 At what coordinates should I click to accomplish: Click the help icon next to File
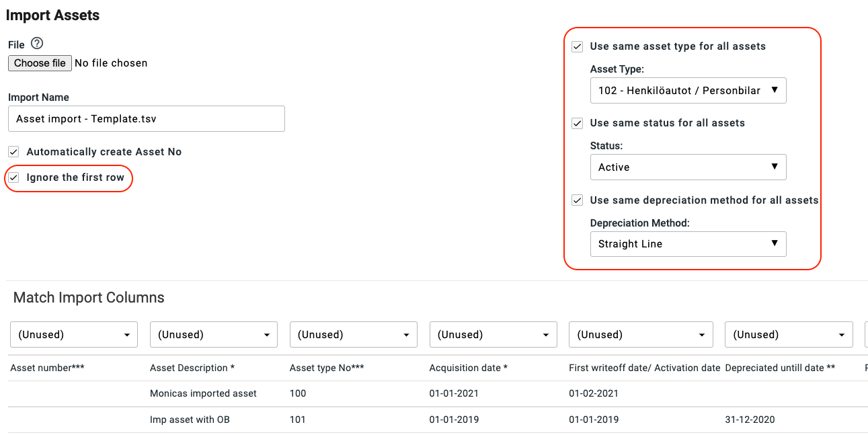37,44
